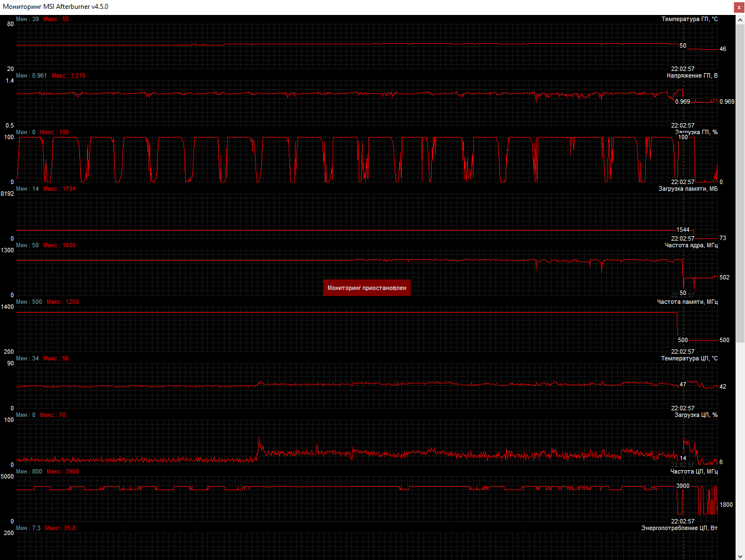Click the 'Температура ЦП, °С' graph title
This screenshot has height=560, width=745.
coord(689,358)
